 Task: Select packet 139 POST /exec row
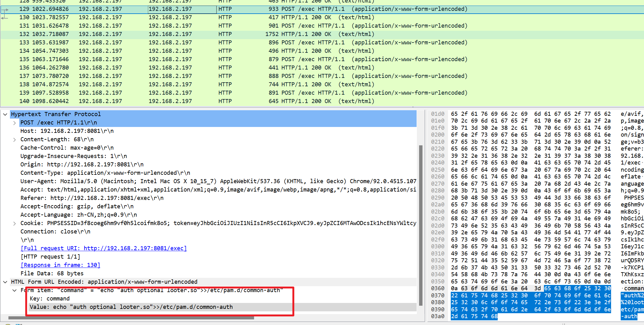tap(322, 93)
